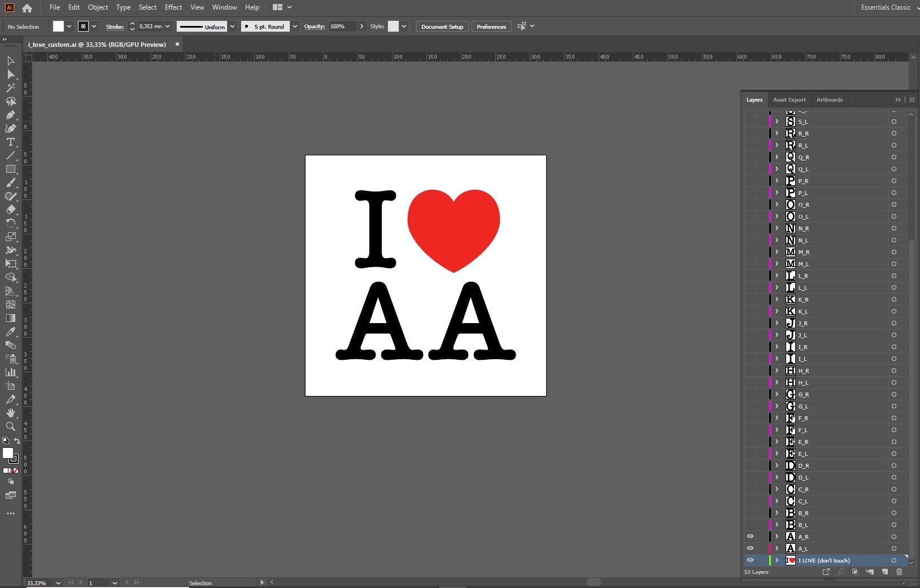Switch to the Asset Export tab
Image resolution: width=920 pixels, height=588 pixels.
pyautogui.click(x=789, y=99)
